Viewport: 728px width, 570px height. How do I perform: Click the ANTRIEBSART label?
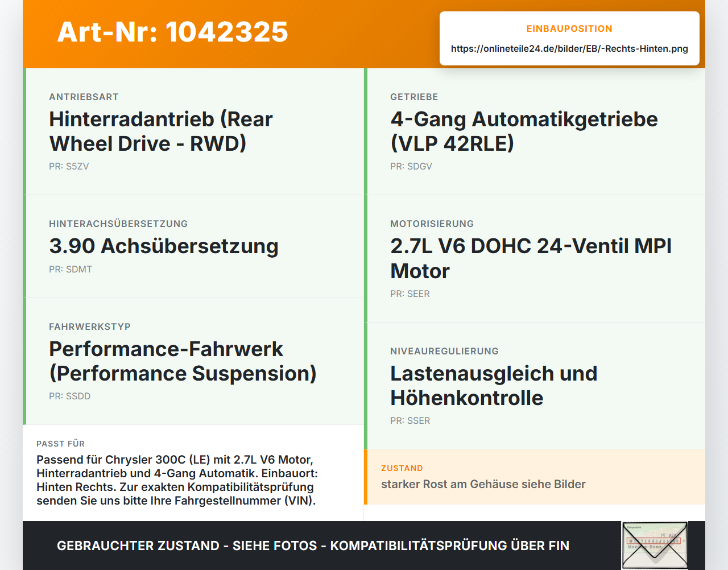pyautogui.click(x=84, y=97)
